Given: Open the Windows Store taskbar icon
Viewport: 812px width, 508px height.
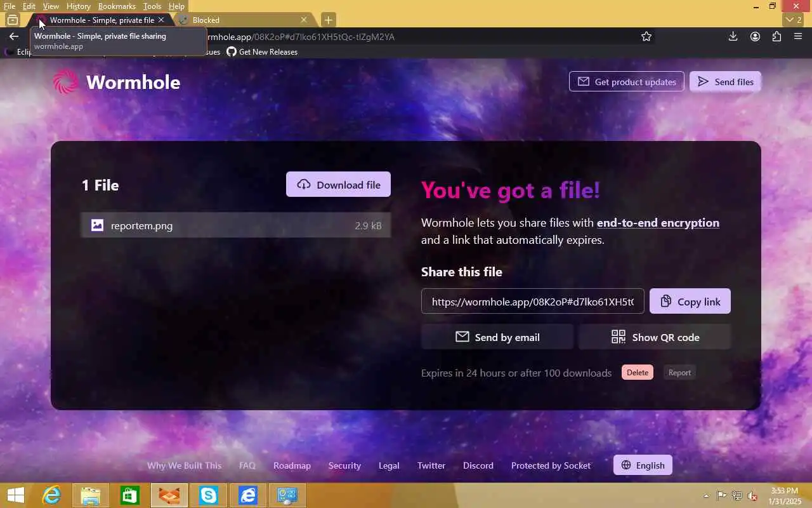Looking at the screenshot, I should tap(130, 495).
